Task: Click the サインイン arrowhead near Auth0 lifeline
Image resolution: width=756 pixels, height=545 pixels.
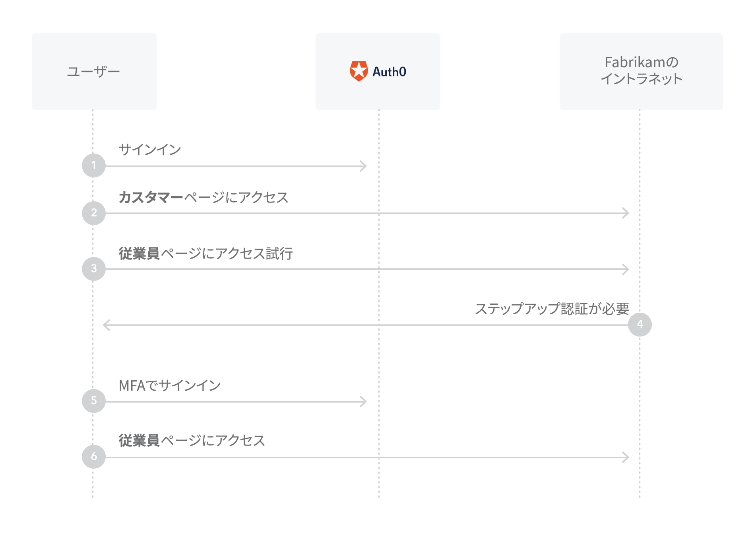Action: coord(363,166)
